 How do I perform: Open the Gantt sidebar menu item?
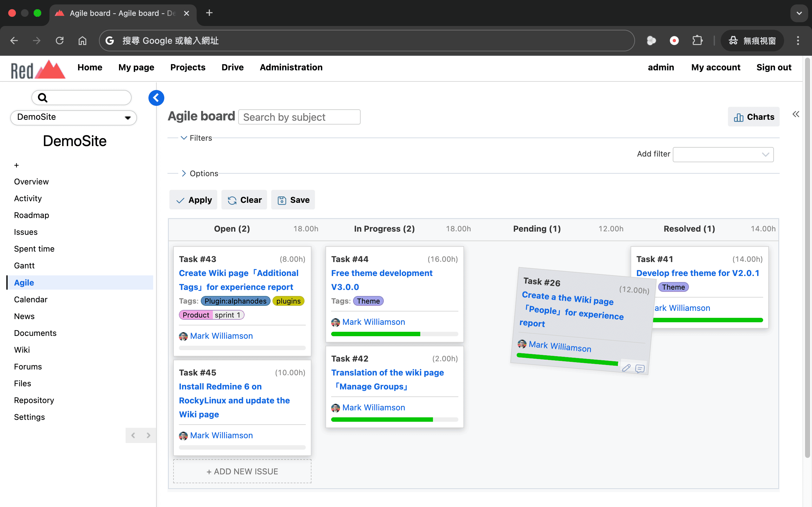pos(24,266)
